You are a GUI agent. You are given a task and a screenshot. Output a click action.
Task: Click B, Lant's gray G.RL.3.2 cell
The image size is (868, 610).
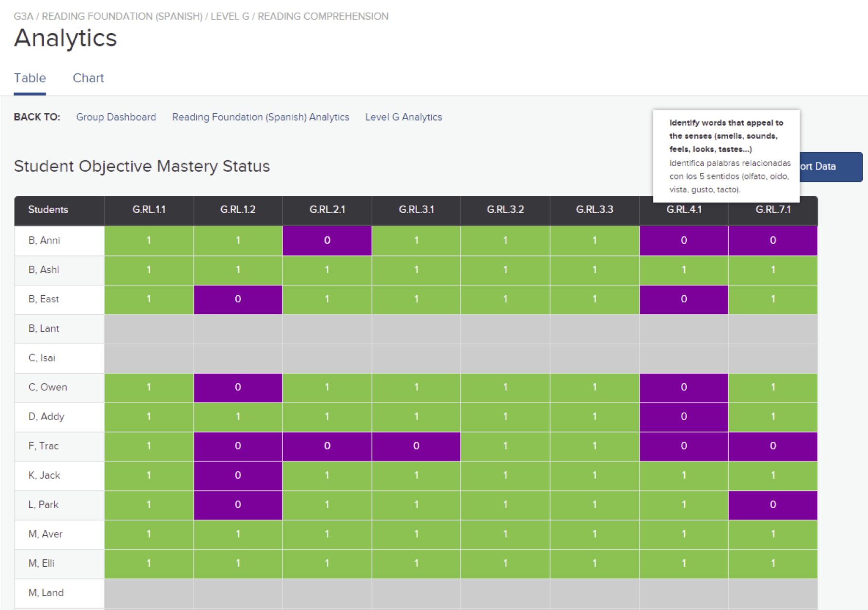[x=505, y=329]
